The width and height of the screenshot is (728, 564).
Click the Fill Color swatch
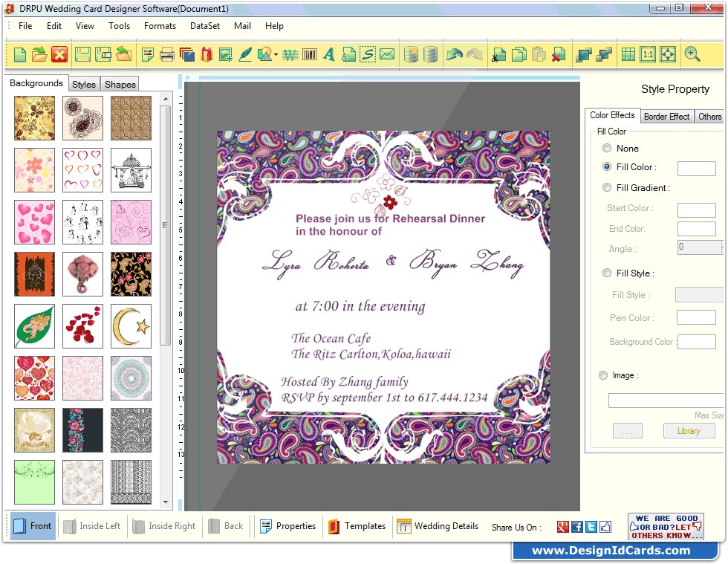click(698, 167)
